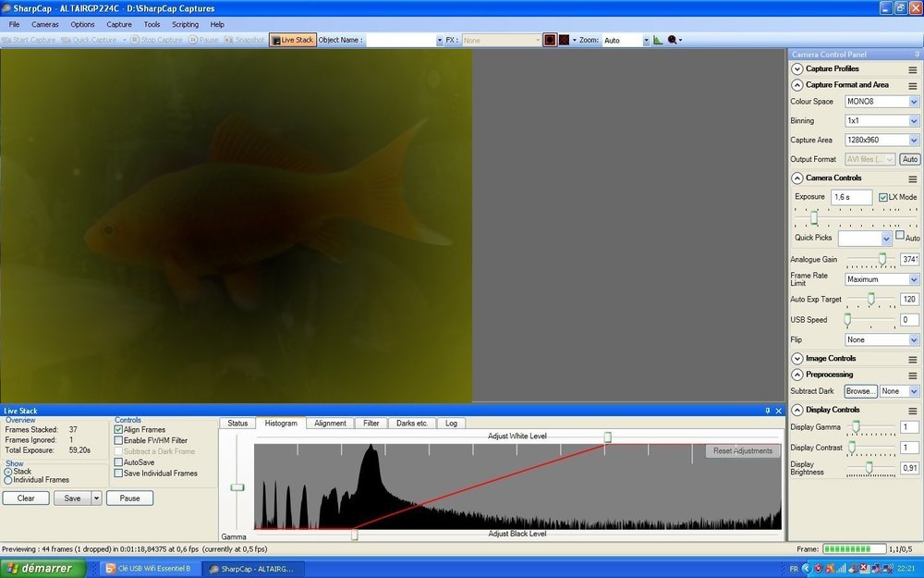Click the Analogue Gain slider handle
Viewport: 924px width, 578px height.
(882, 258)
